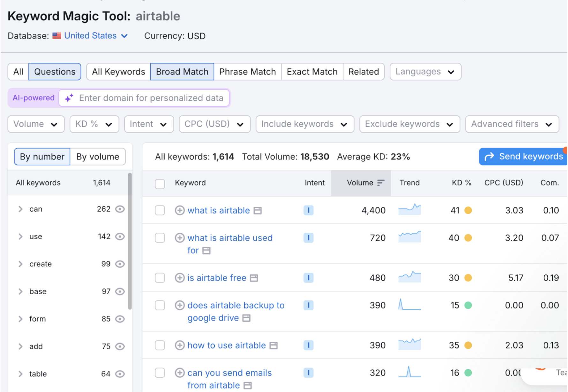Expand the 'base' keyword group

tap(20, 291)
